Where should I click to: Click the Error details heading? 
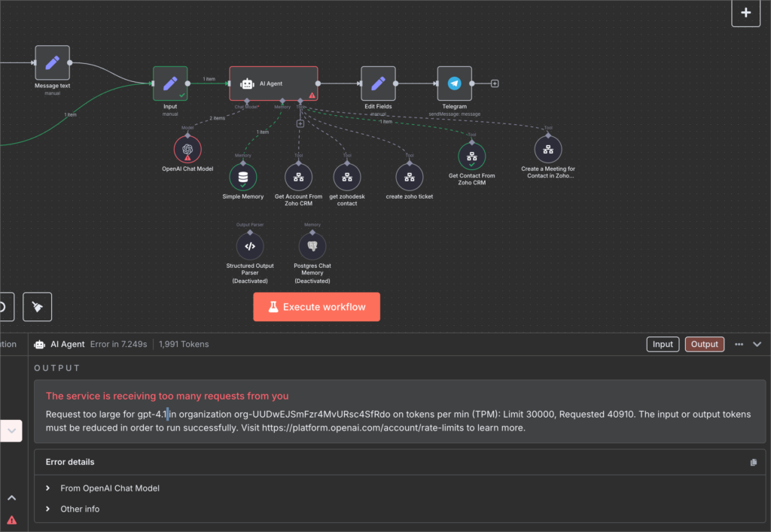(x=70, y=462)
